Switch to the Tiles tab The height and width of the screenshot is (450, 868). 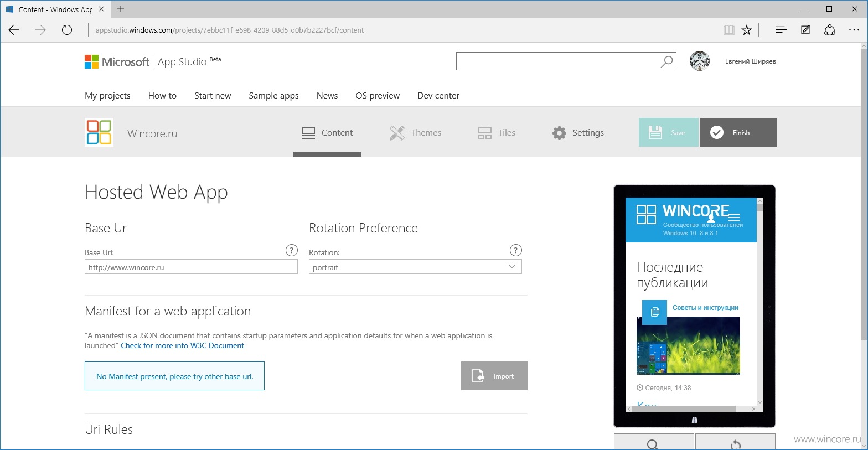pyautogui.click(x=497, y=132)
